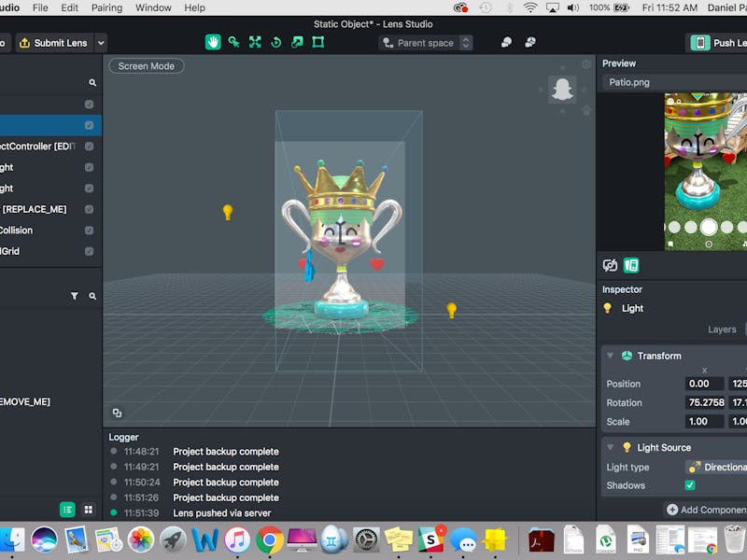This screenshot has width=747, height=560.
Task: Select the Pan hand tool
Action: (213, 42)
